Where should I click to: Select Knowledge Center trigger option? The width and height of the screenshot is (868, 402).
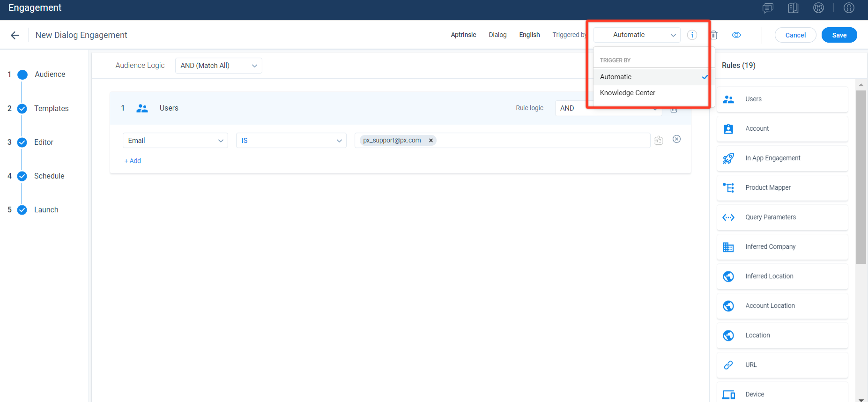[651, 93]
